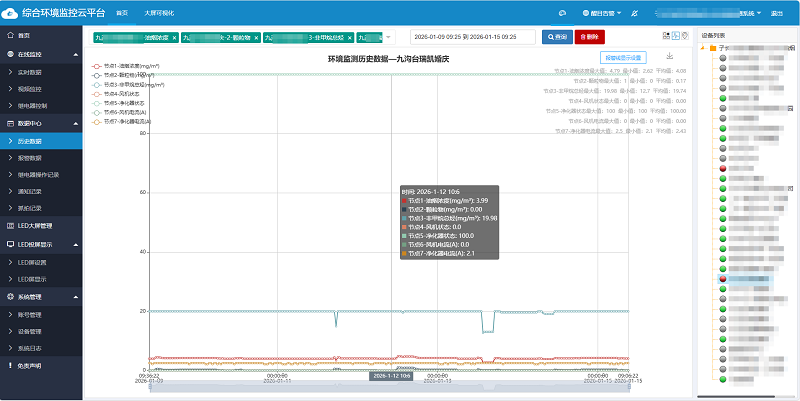The height and width of the screenshot is (401, 800).
Task: Click the mute alarm sound icon
Action: coord(636,13)
